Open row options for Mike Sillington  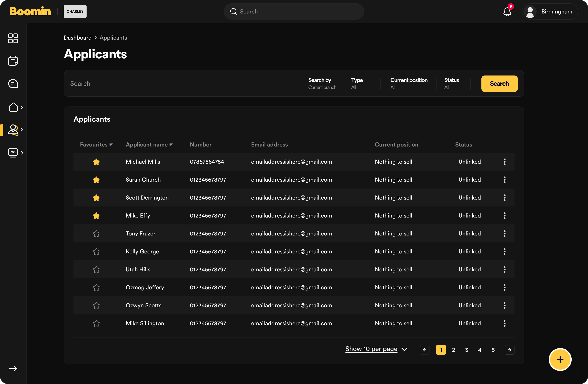pos(504,323)
